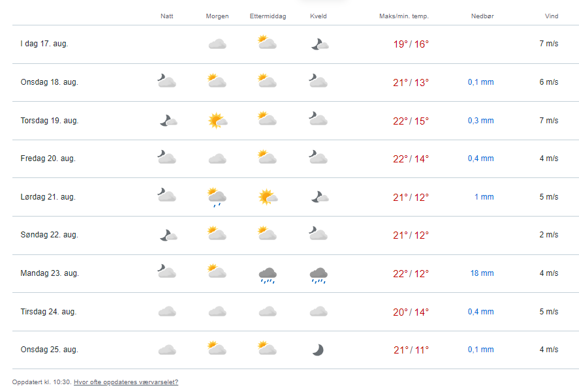This screenshot has height=392, width=579.
Task: Click Saturday 21 Aug. morning showers icon
Action: [x=217, y=197]
